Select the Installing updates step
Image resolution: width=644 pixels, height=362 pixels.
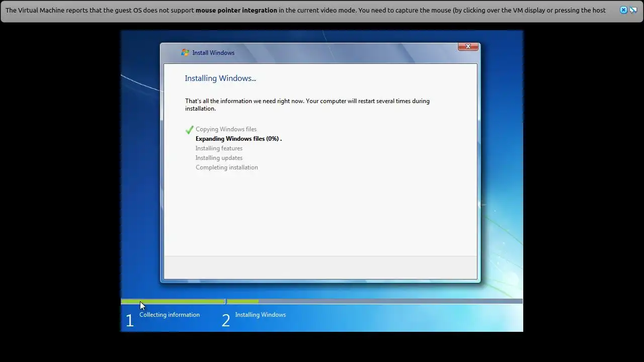tap(219, 158)
